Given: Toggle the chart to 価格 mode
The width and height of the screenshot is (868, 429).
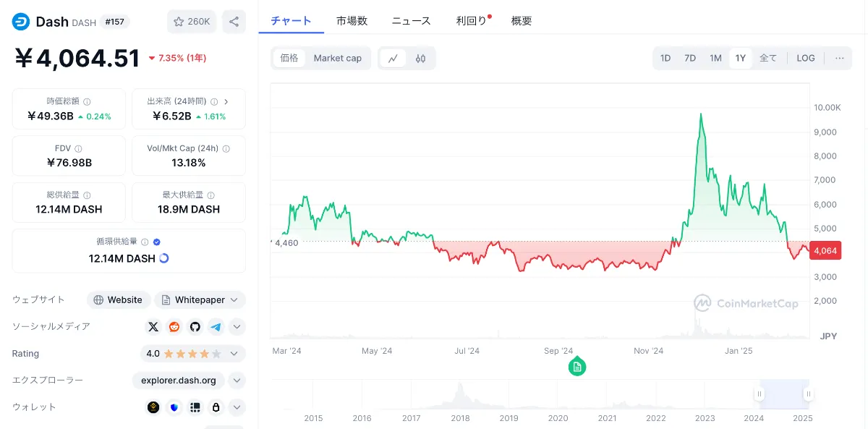Looking at the screenshot, I should pos(289,58).
